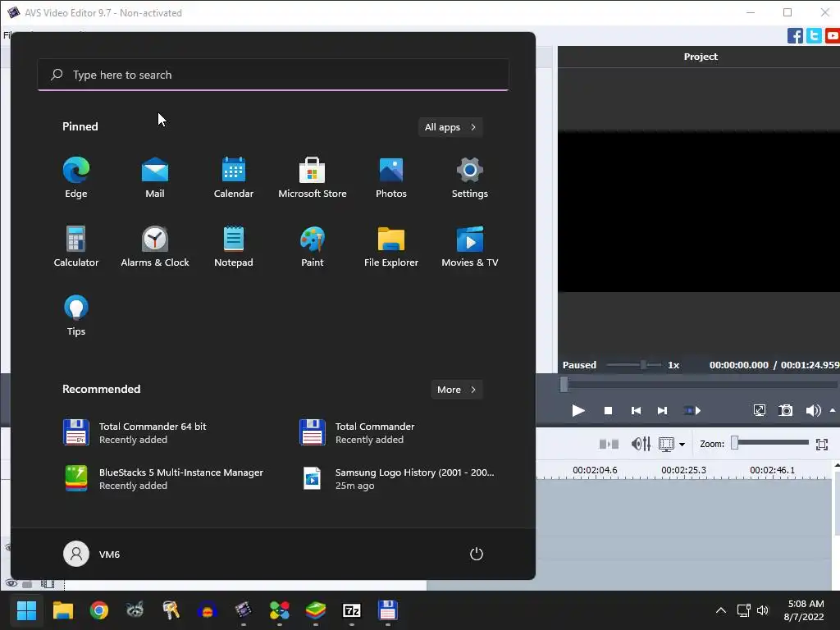840x630 pixels.
Task: Open network status in system tray
Action: pos(743,610)
